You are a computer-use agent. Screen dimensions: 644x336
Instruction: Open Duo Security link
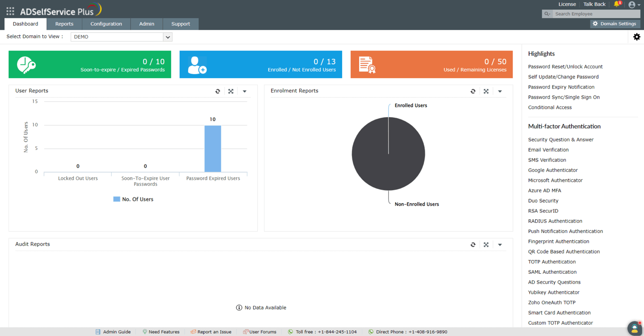[x=543, y=201]
